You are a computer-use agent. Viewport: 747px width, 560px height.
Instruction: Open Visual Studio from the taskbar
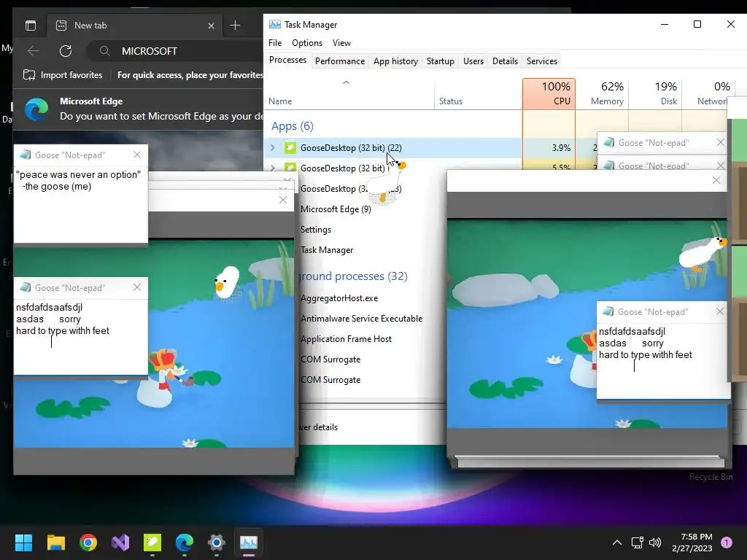120,542
